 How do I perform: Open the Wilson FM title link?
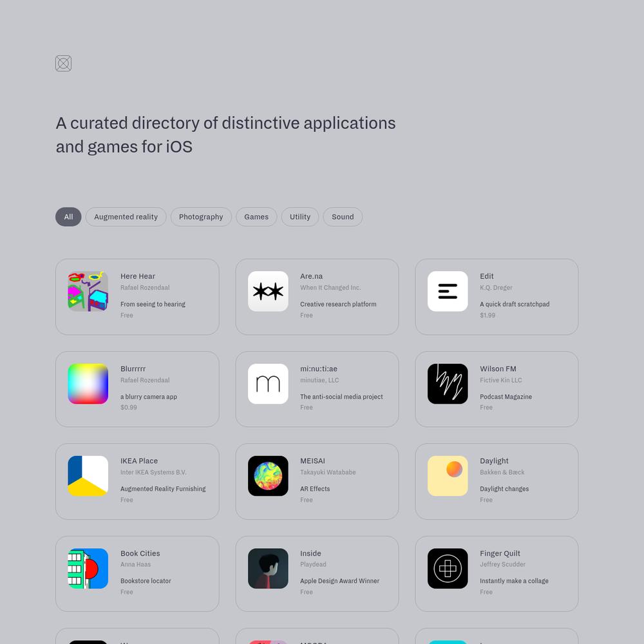point(498,369)
